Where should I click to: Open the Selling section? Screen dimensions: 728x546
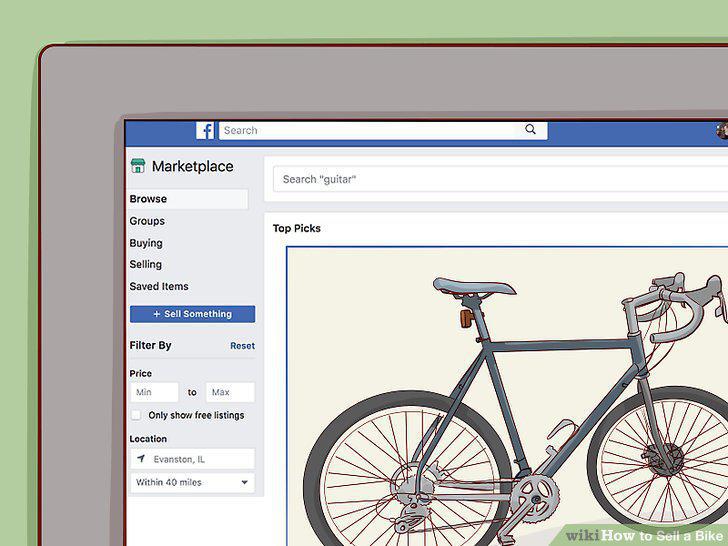[146, 264]
